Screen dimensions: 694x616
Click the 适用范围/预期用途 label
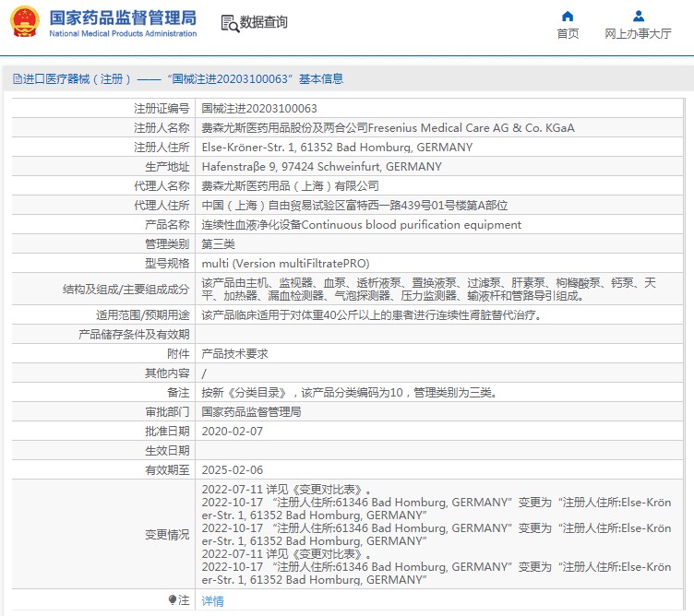pos(142,315)
